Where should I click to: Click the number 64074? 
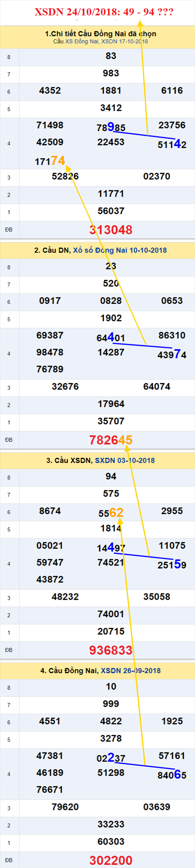pos(157,387)
